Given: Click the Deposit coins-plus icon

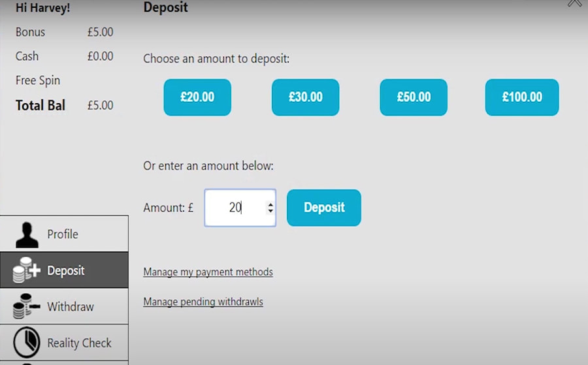Looking at the screenshot, I should [27, 270].
